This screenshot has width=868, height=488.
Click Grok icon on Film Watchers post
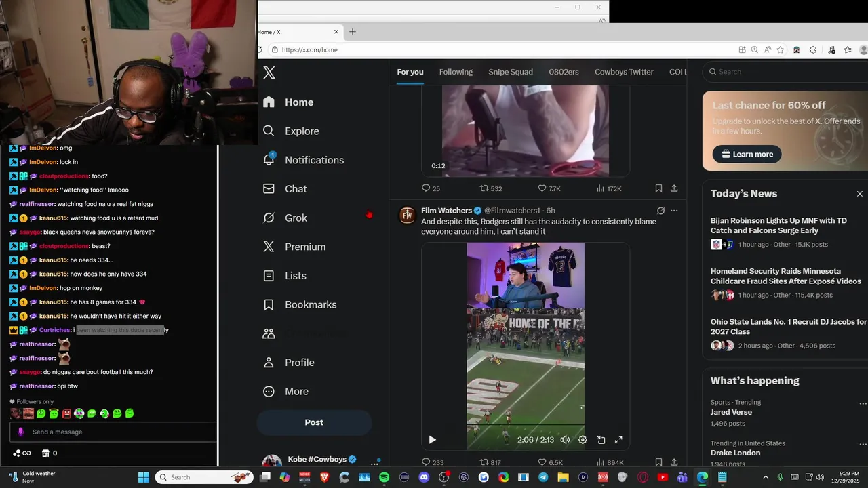(660, 211)
